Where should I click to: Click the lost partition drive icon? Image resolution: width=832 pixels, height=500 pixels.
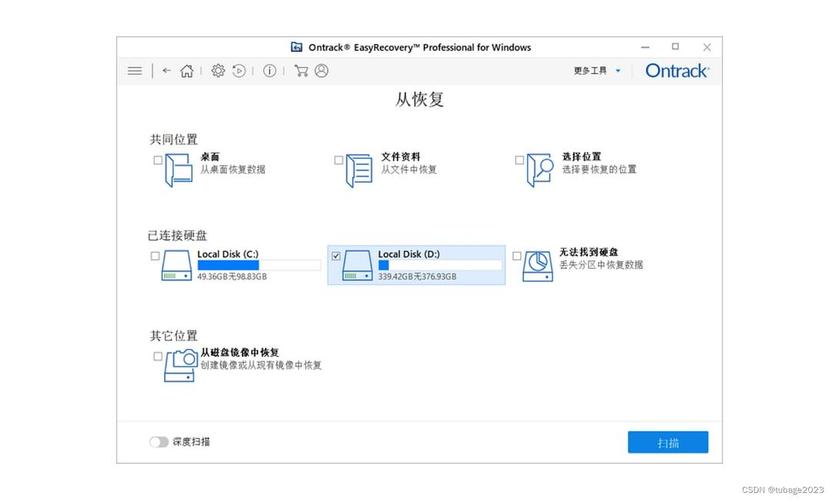[538, 266]
